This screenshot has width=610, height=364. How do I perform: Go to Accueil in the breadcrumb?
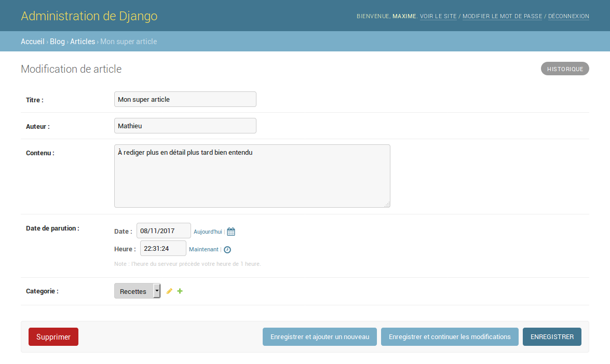33,41
